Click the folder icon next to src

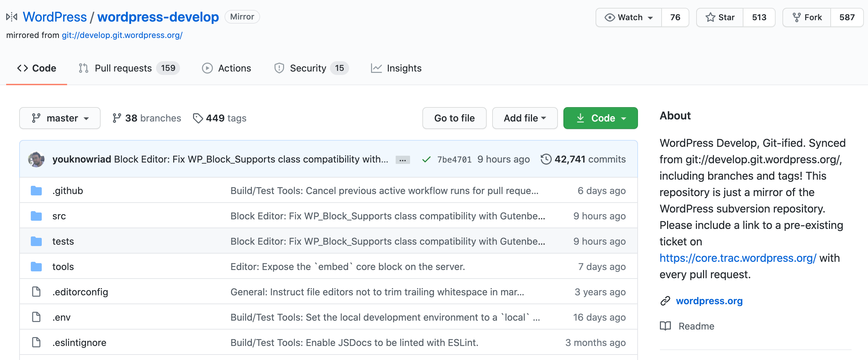tap(36, 216)
